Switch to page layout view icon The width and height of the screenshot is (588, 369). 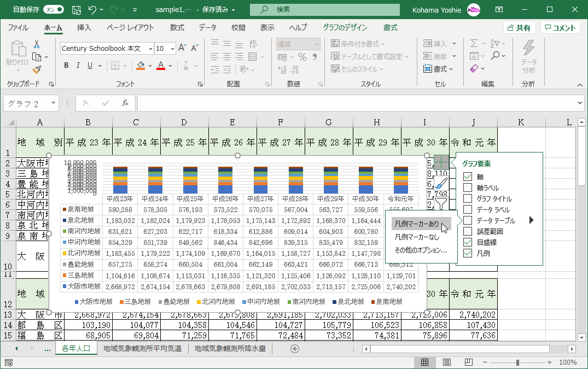pyautogui.click(x=447, y=362)
